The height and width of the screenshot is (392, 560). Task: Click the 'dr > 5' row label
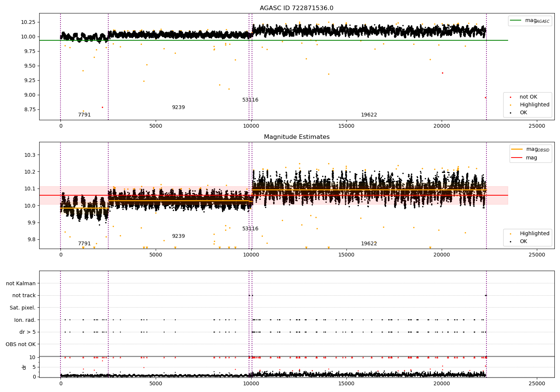[x=28, y=332]
